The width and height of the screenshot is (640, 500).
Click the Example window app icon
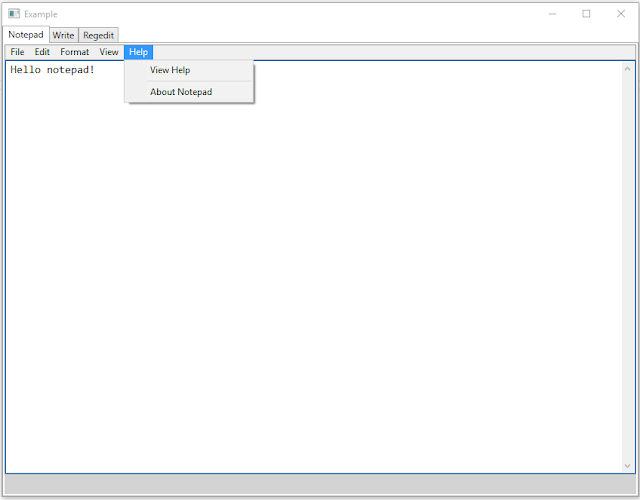[14, 14]
